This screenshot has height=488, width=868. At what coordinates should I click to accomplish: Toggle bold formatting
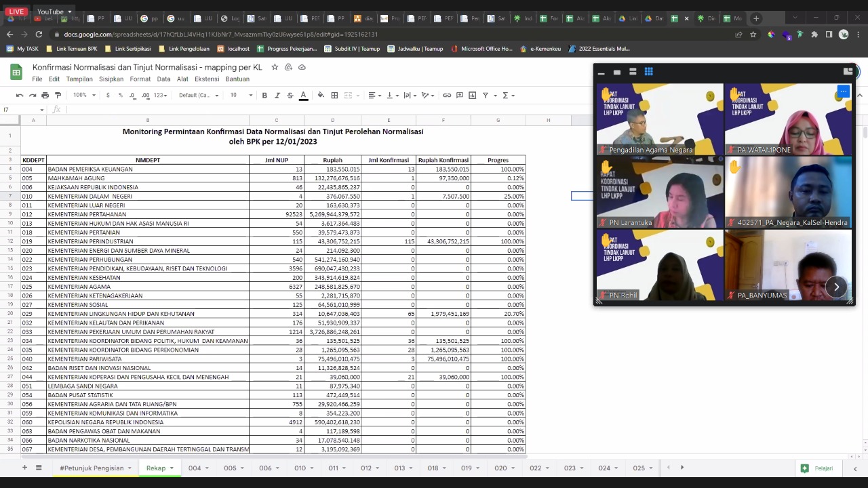tap(264, 96)
